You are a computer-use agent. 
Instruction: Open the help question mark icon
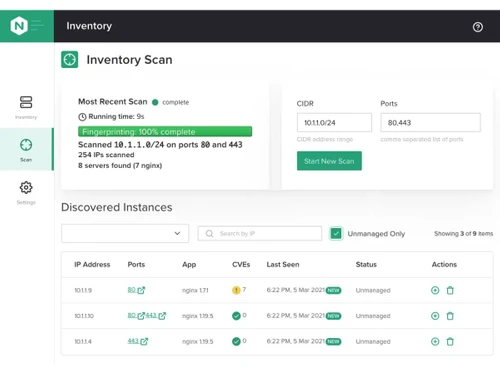click(478, 27)
